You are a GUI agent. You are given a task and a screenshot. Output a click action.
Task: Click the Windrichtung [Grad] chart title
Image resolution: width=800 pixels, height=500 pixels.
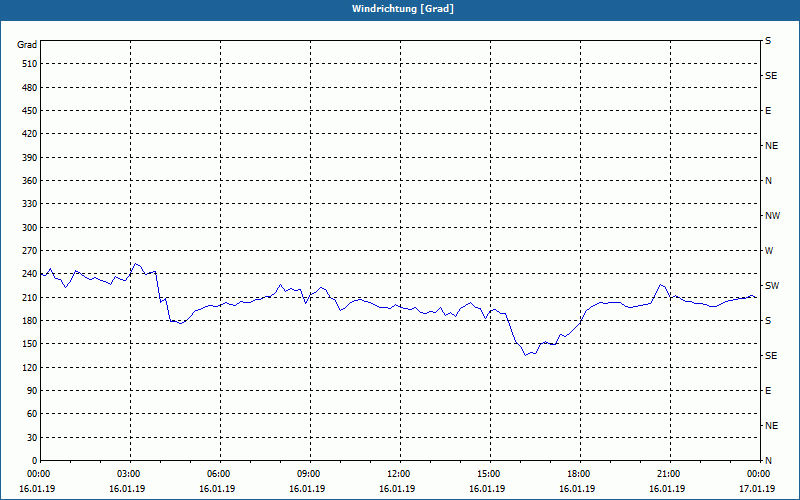pos(403,9)
